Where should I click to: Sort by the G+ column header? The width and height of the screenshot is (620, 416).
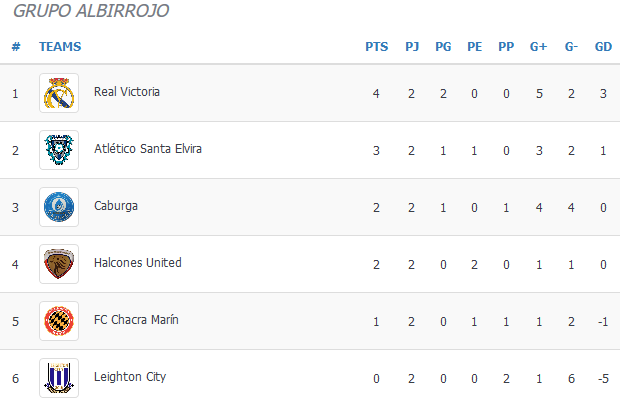pos(539,47)
